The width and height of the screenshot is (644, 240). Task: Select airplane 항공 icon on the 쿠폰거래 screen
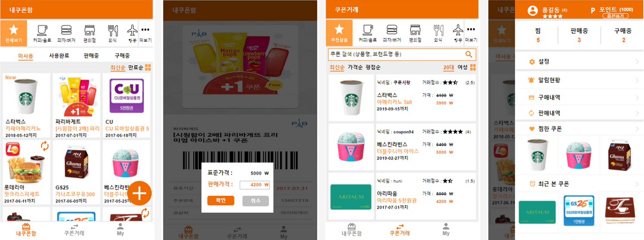pos(458,30)
